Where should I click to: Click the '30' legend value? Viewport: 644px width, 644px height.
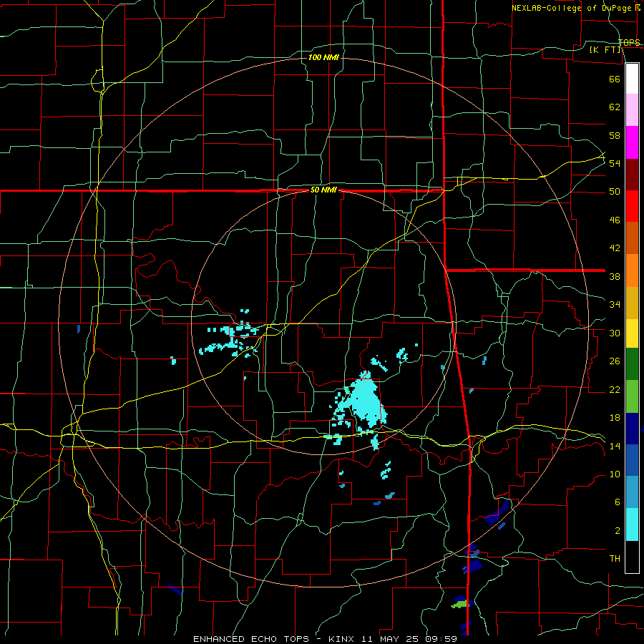615,333
